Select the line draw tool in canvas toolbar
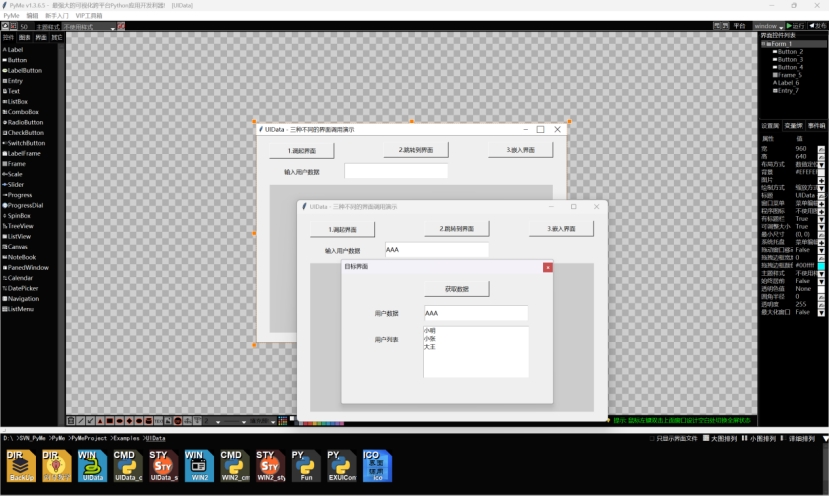This screenshot has width=830, height=496. [x=80, y=421]
